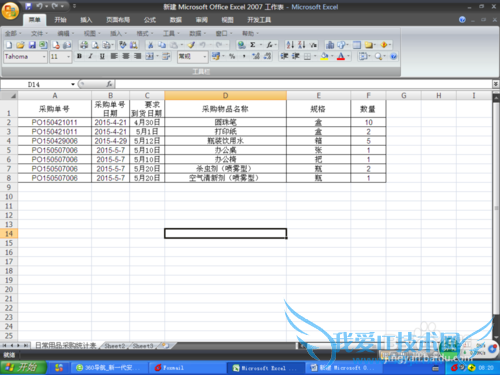Open fill color yellow bucket
This screenshot has height=375, width=500.
pyautogui.click(x=324, y=56)
